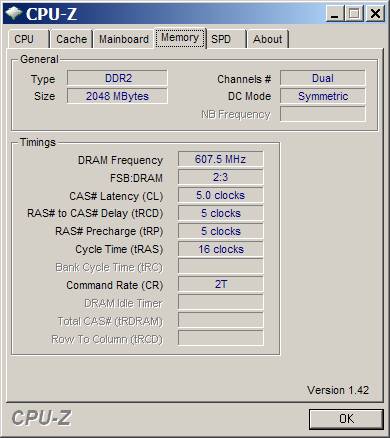Viewport: 390px width, 438px height.
Task: Click the empty Bank Cycle Time field
Action: pos(221,266)
